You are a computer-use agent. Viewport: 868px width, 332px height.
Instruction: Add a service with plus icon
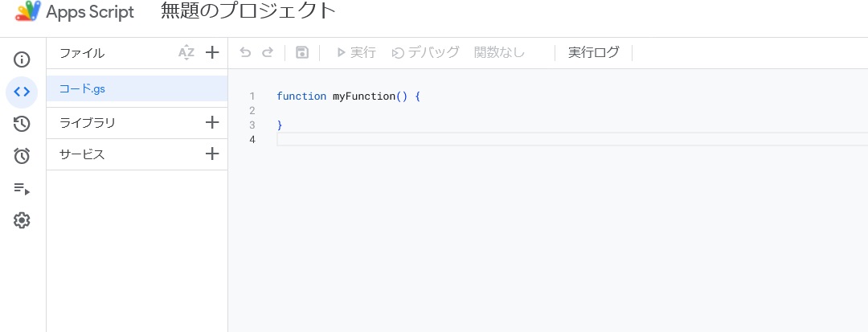coord(212,154)
